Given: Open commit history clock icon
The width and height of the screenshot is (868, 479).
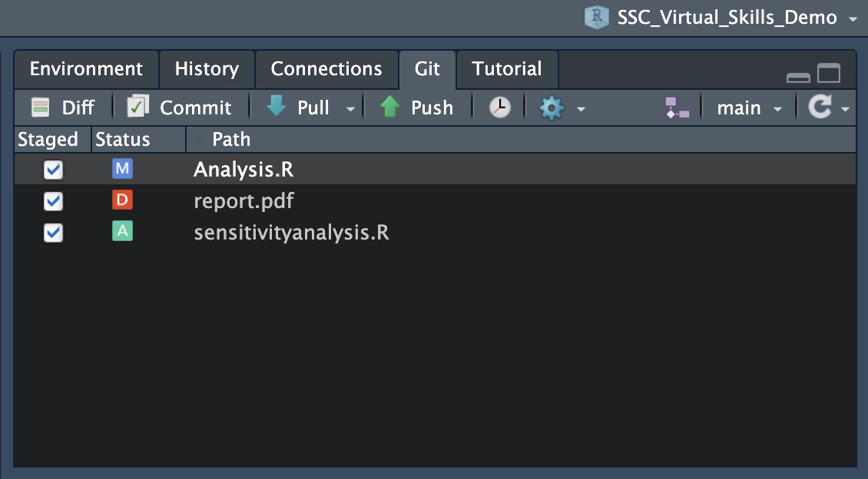Looking at the screenshot, I should (500, 108).
